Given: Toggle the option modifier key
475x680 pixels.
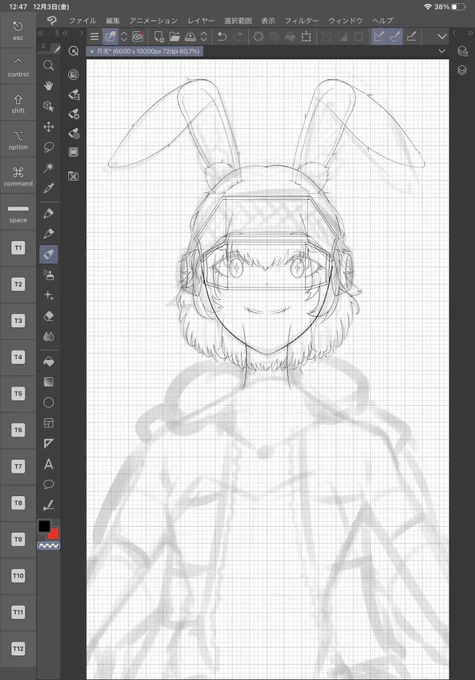Looking at the screenshot, I should click(x=18, y=140).
